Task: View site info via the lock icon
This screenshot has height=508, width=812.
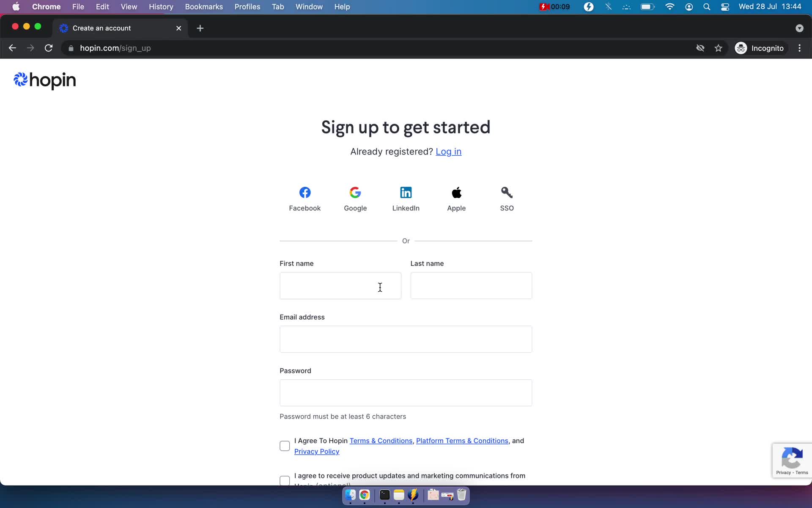Action: (x=71, y=48)
